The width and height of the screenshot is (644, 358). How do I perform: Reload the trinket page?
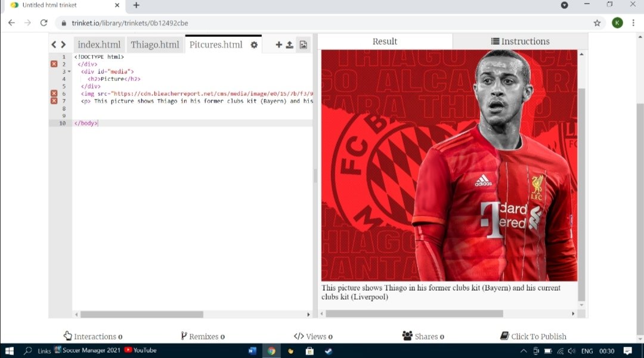(44, 23)
